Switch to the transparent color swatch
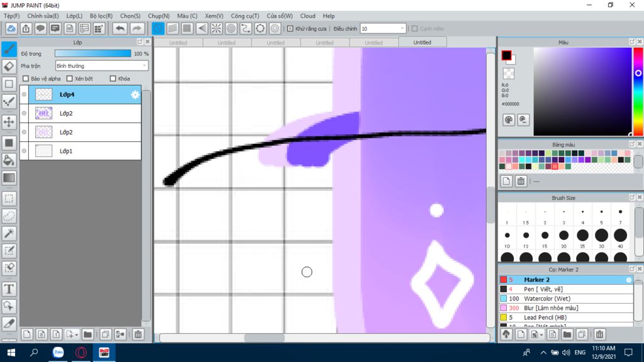The height and width of the screenshot is (362, 644). click(x=508, y=74)
